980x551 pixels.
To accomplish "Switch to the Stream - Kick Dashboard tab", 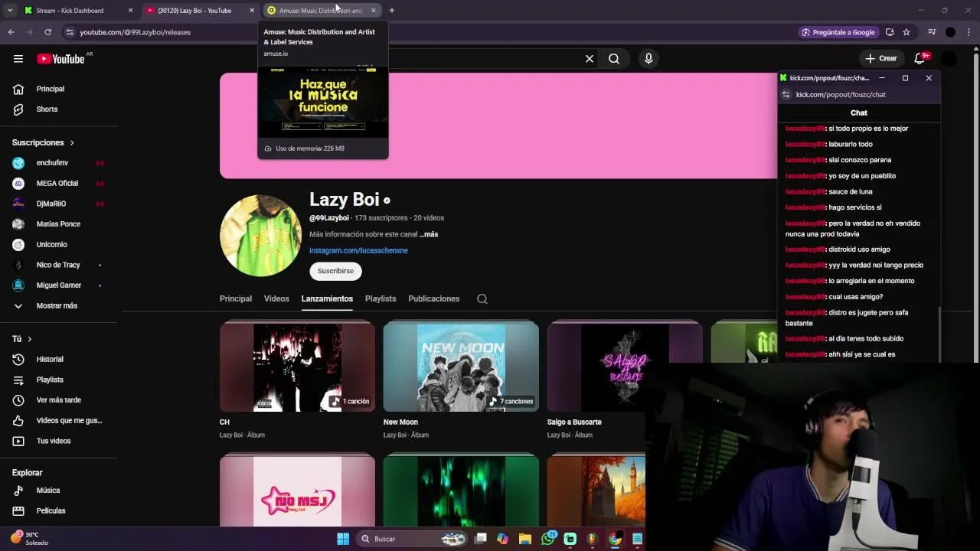I will click(x=77, y=11).
